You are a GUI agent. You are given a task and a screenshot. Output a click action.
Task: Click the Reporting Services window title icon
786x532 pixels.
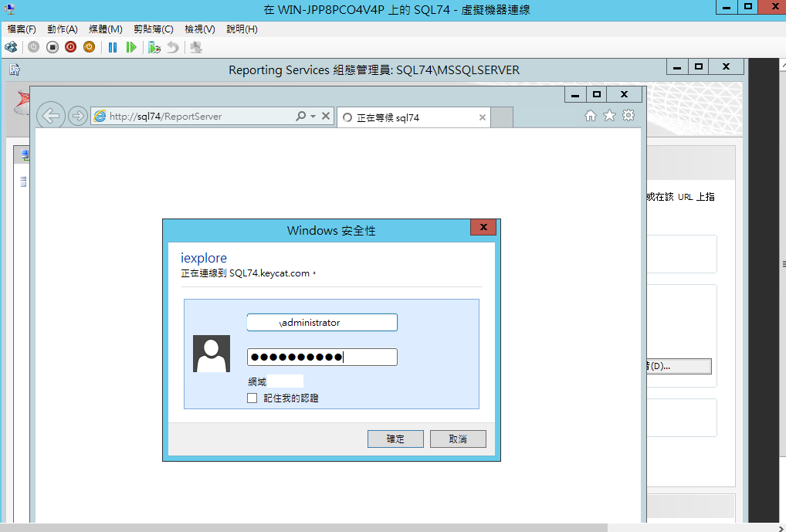[x=15, y=69]
